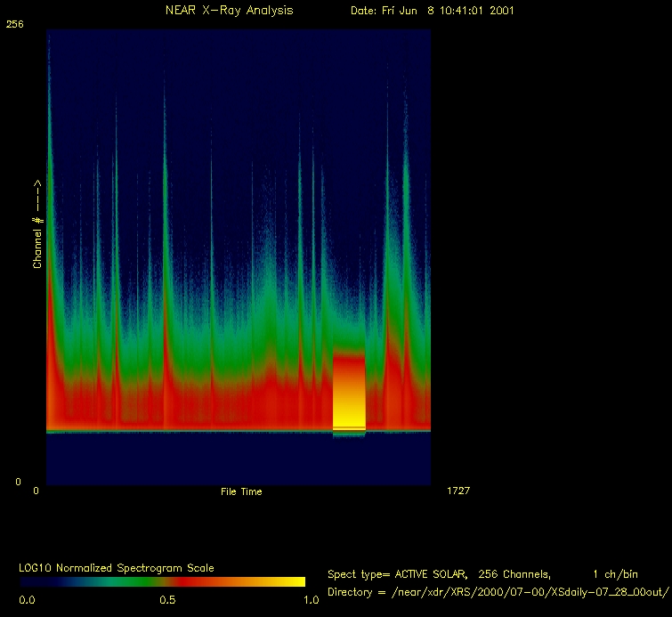Click the NEAR X-Ray Analysis title
This screenshot has height=617, width=672.
coord(229,11)
